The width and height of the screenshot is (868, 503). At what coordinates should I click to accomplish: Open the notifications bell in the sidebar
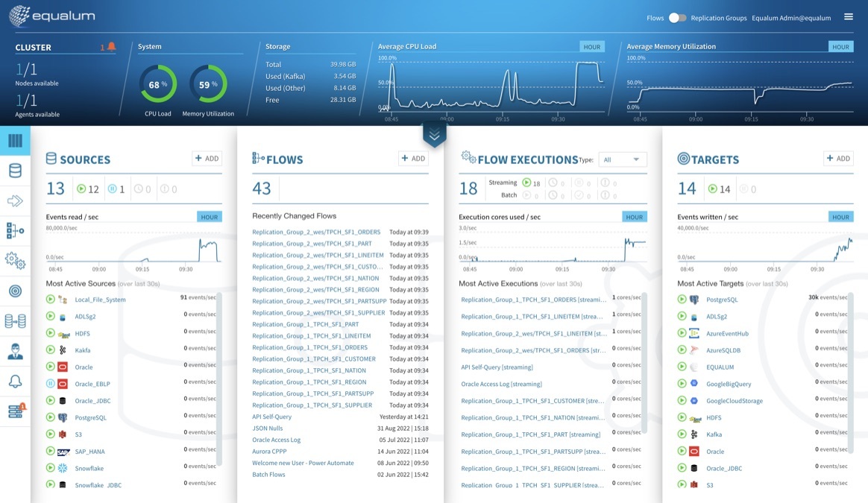pos(15,380)
